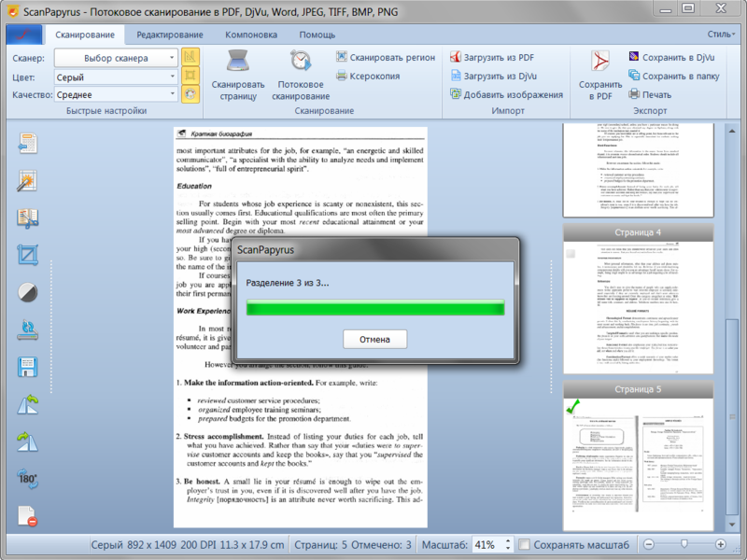Viewport: 747px width, 560px height.
Task: Click top yellow quick-settings icon beside scanner
Action: coord(190,57)
